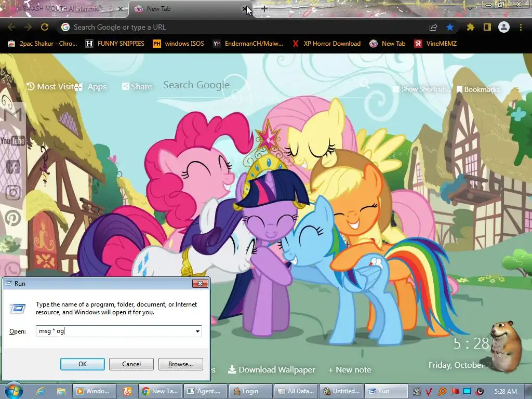Close the Run dialog with X

[200, 283]
